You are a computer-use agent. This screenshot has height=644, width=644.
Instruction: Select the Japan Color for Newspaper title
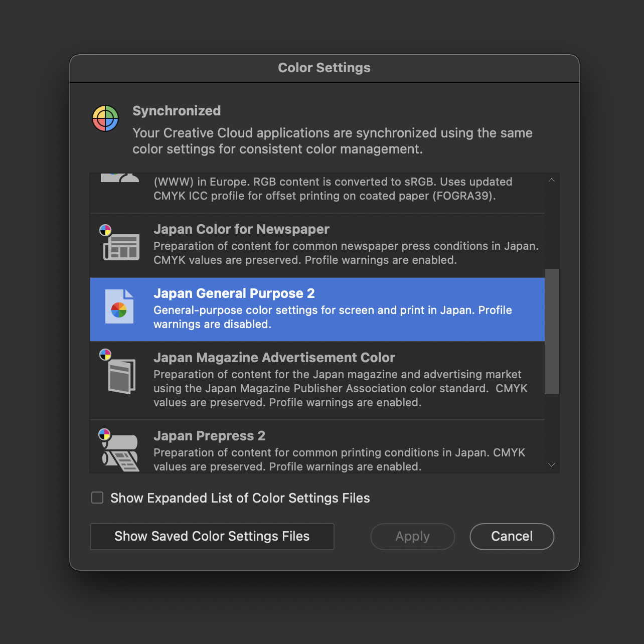click(241, 229)
